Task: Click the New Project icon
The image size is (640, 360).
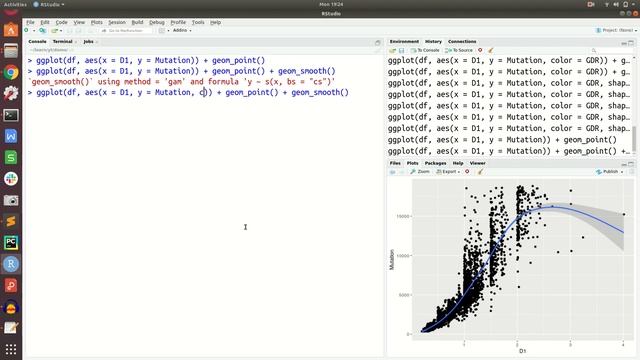Action: [x=42, y=31]
